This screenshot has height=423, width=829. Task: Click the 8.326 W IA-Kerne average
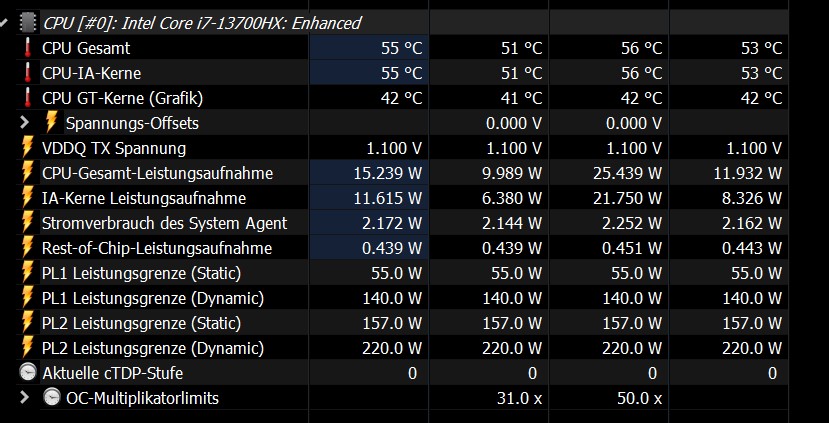752,198
